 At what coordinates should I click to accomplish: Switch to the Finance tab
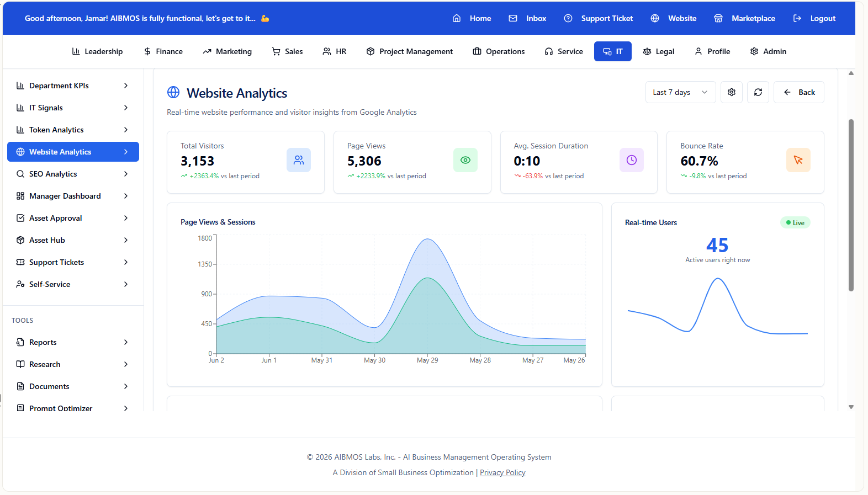(x=163, y=51)
